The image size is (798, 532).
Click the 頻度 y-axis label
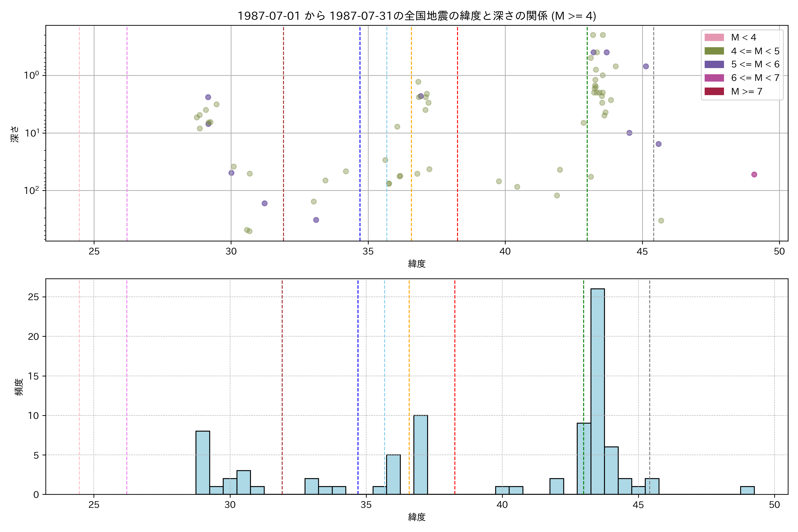(x=19, y=387)
